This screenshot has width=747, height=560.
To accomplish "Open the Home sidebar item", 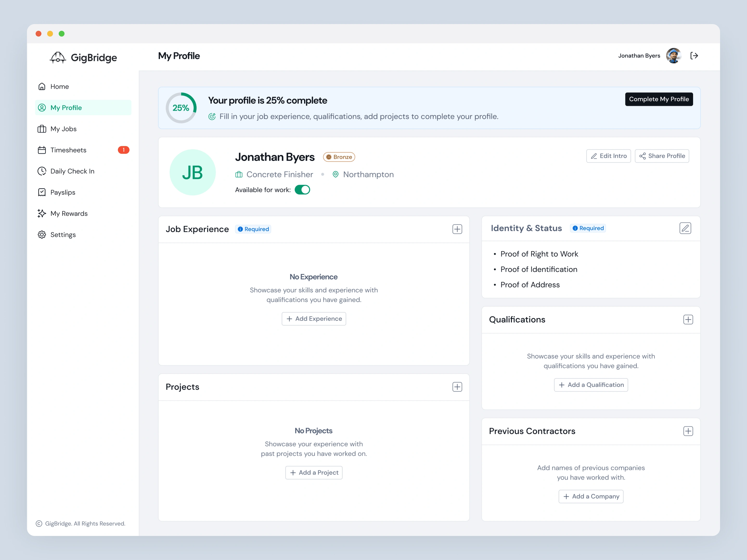I will point(59,87).
